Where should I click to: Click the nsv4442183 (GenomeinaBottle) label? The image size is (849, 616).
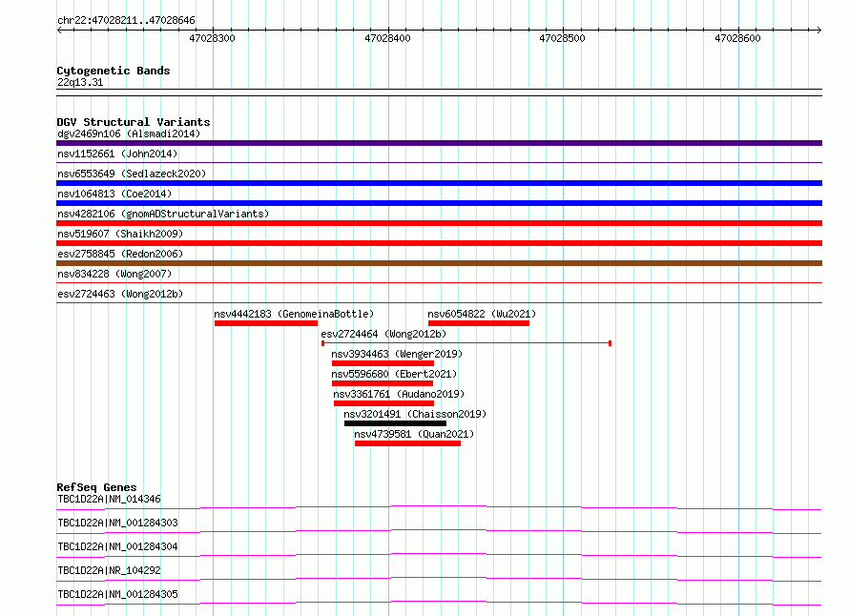pos(294,314)
